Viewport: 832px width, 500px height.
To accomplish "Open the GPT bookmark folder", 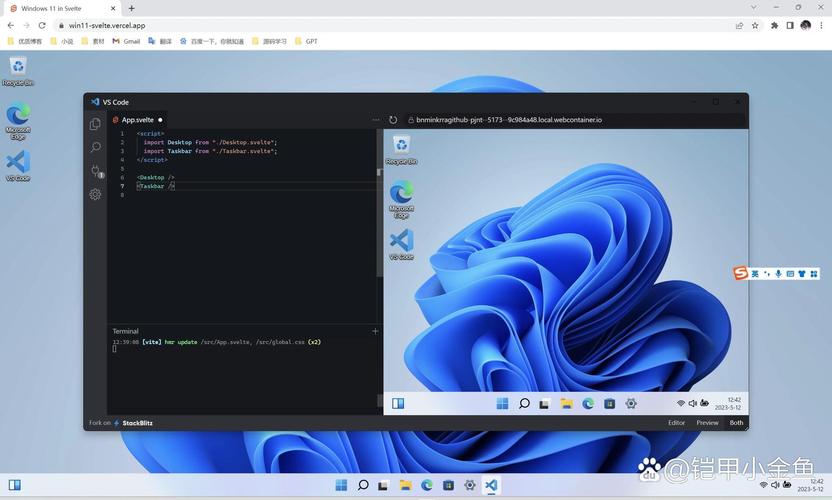I will pyautogui.click(x=306, y=41).
